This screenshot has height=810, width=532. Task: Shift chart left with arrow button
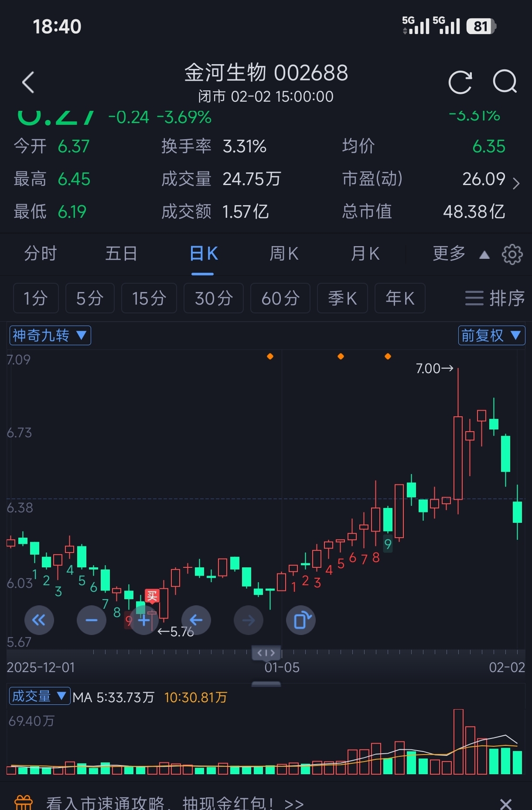pyautogui.click(x=196, y=620)
